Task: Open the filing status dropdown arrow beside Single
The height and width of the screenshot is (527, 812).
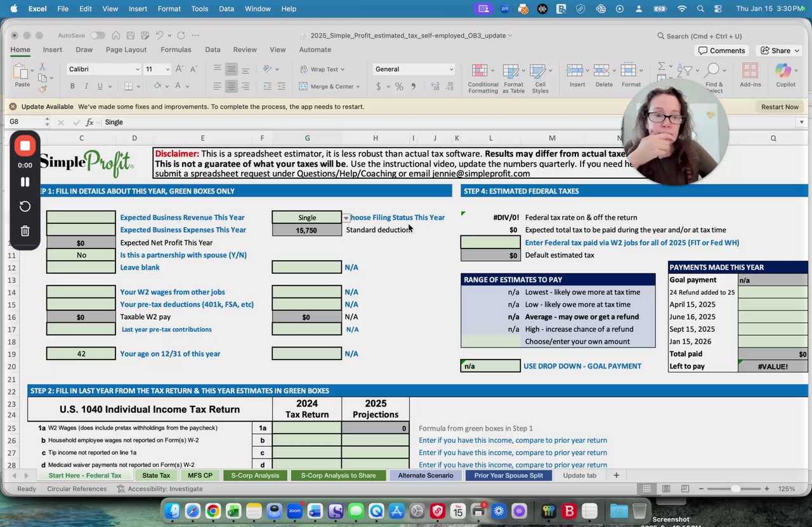Action: point(346,218)
